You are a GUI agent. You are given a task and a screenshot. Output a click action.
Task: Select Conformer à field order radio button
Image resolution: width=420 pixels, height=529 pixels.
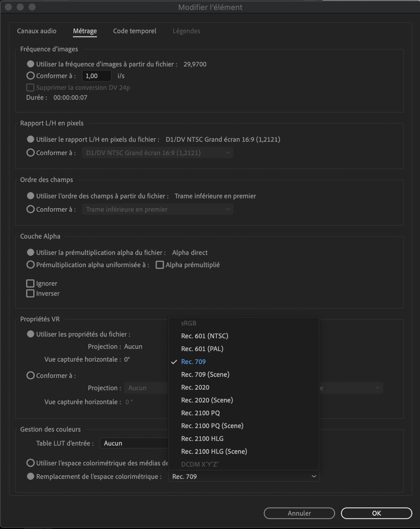30,209
